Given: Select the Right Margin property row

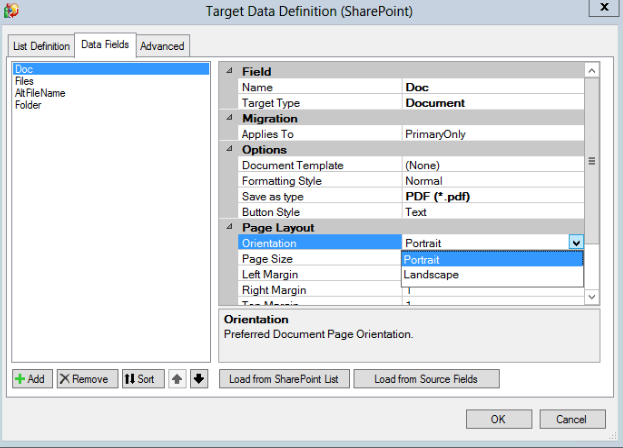Looking at the screenshot, I should [x=320, y=290].
